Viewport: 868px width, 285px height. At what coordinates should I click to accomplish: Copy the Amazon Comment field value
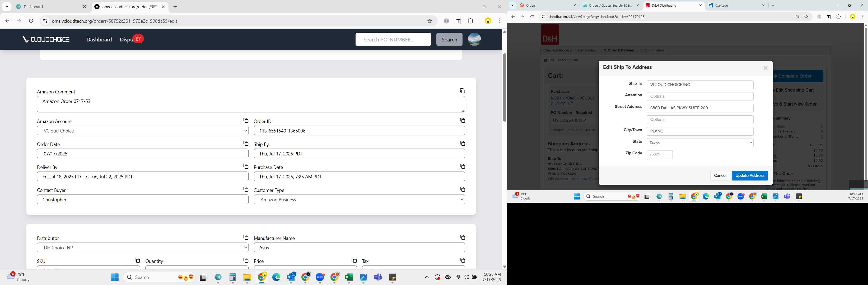pos(462,91)
